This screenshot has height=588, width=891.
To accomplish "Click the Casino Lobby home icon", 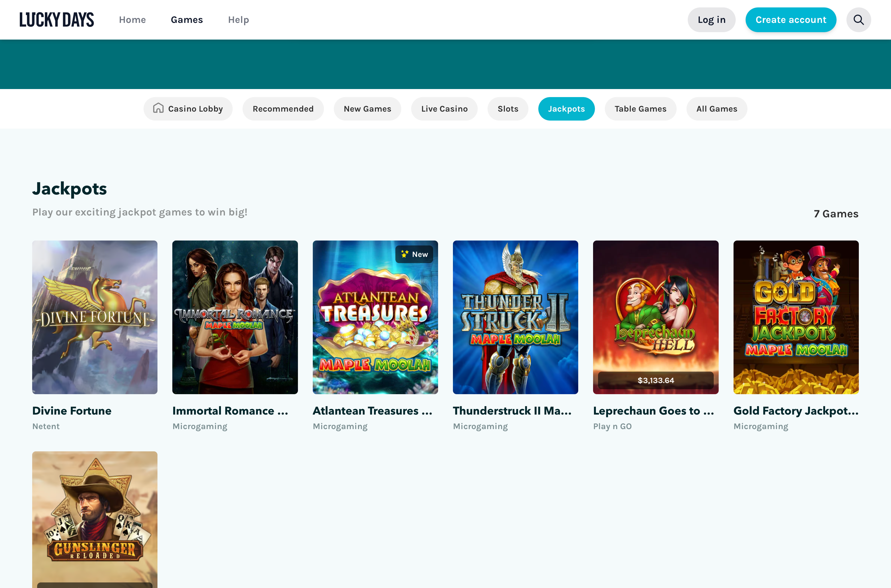I will [158, 109].
